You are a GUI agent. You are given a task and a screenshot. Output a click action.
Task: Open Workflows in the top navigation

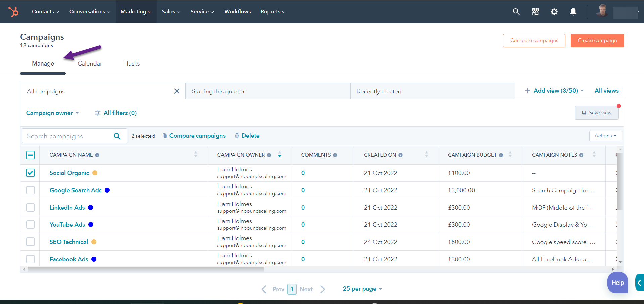pyautogui.click(x=237, y=12)
